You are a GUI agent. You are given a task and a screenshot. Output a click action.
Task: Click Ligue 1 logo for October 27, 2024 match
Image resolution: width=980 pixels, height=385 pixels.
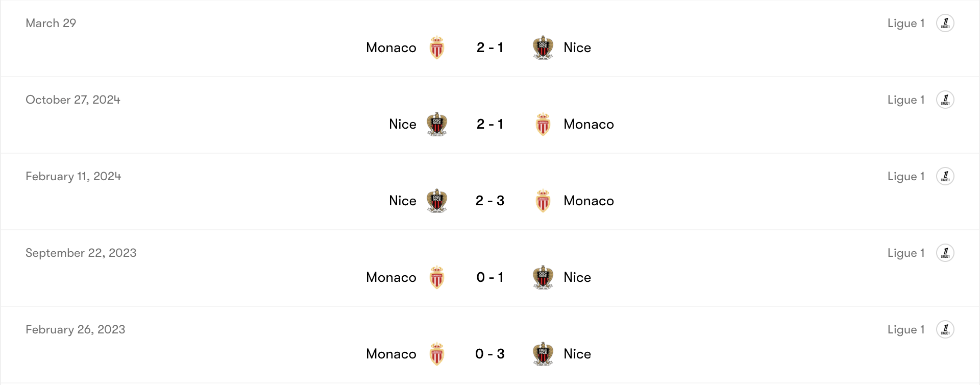point(945,100)
